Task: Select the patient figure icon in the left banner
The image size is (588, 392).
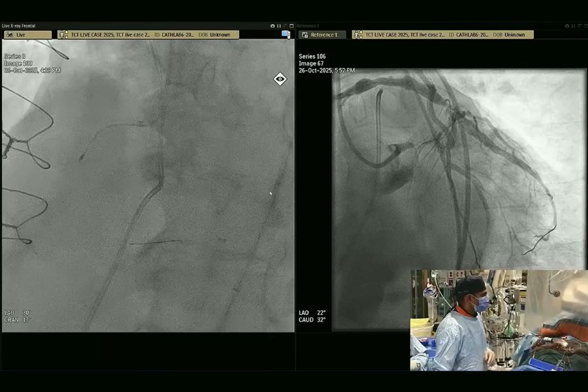Action: (x=63, y=34)
